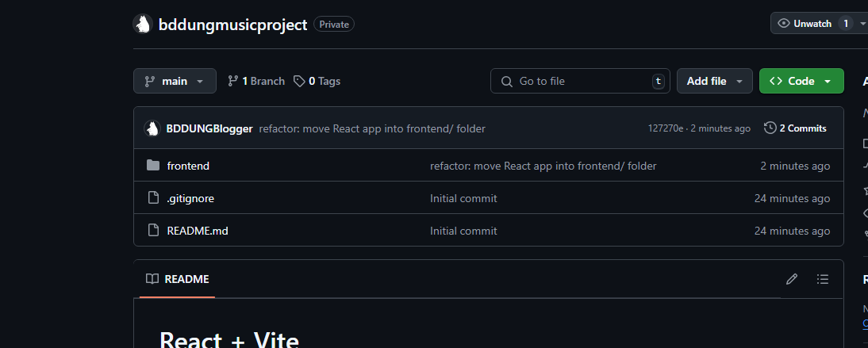Click the frontend folder icon

153,166
